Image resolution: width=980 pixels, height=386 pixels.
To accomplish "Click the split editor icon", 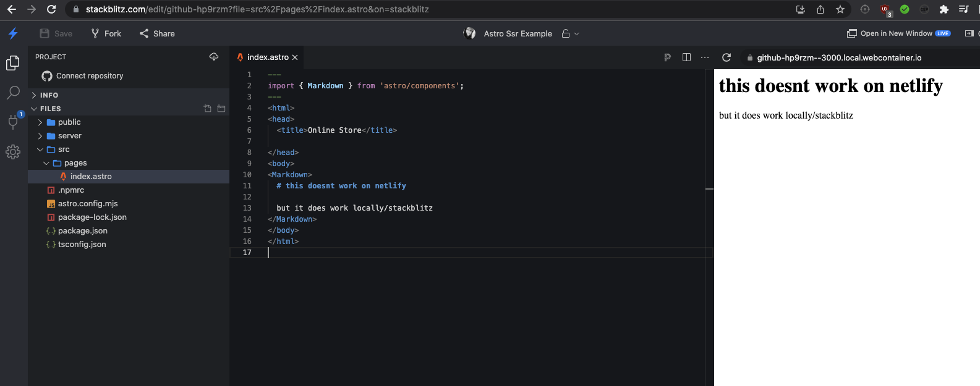I will 686,57.
